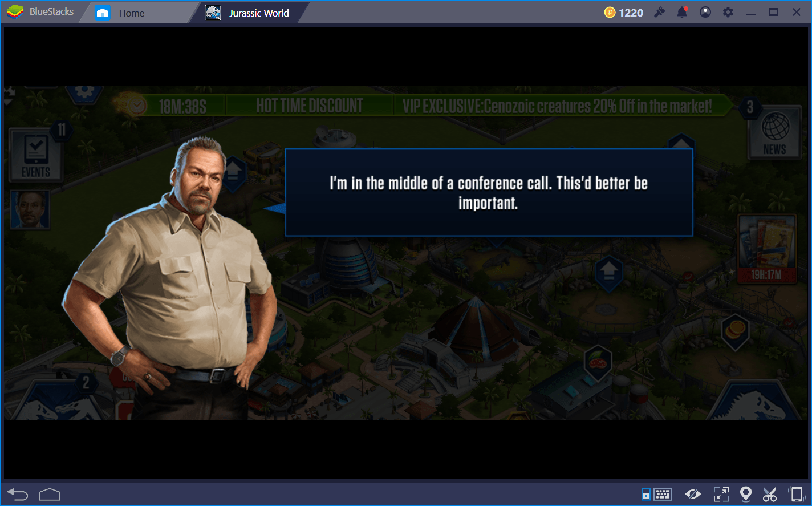The width and height of the screenshot is (812, 506).
Task: Tap the Hot Time Discount banner
Action: click(x=310, y=106)
